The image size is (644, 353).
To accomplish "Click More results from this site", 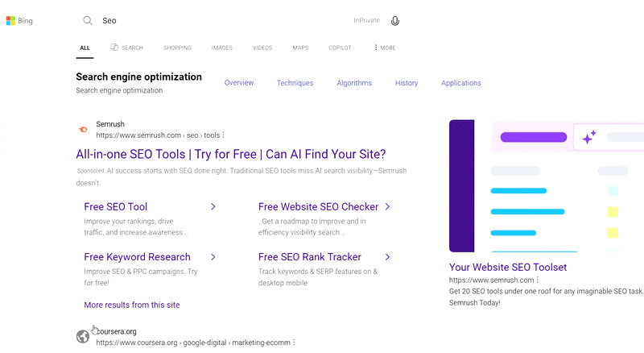I will 132,305.
